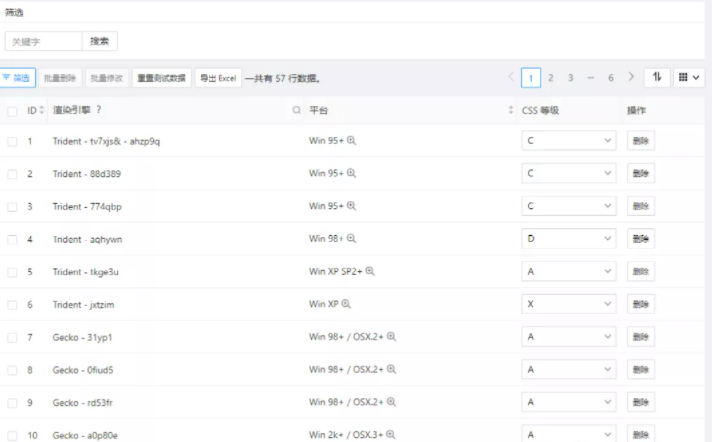Check the checkbox for row 8

[x=12, y=371]
